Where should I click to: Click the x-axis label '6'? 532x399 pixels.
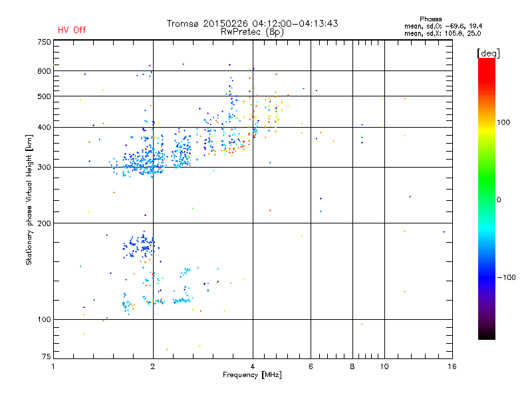coord(311,366)
